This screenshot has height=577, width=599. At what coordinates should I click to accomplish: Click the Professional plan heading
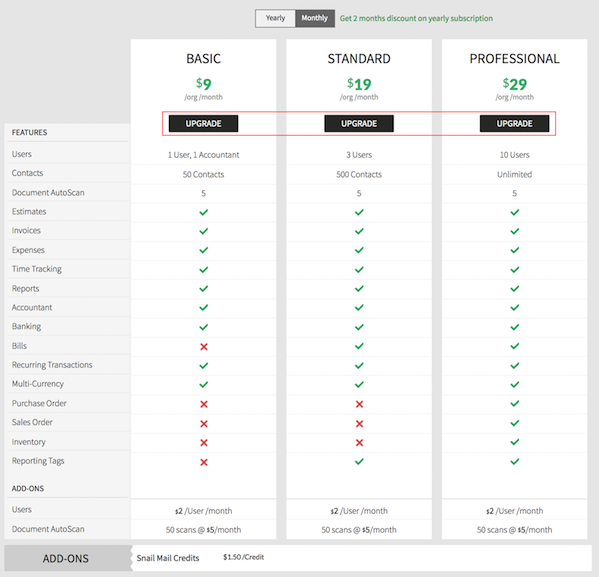coord(514,58)
